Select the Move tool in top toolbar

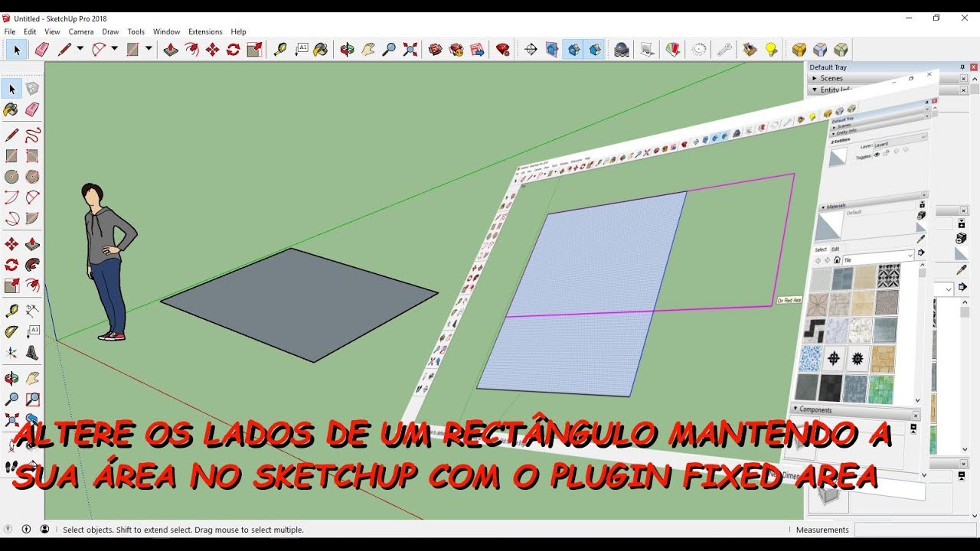pyautogui.click(x=212, y=50)
